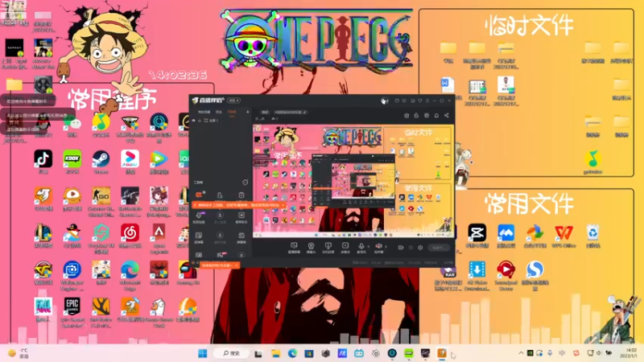
Task: Click the video playback icon in bottom toolbar
Action: 345,246
